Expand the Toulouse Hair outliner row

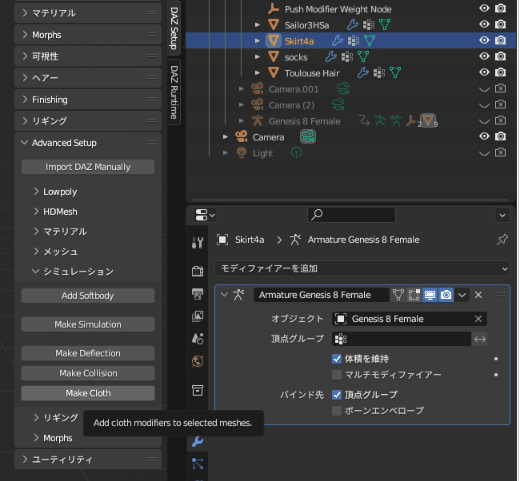point(257,73)
